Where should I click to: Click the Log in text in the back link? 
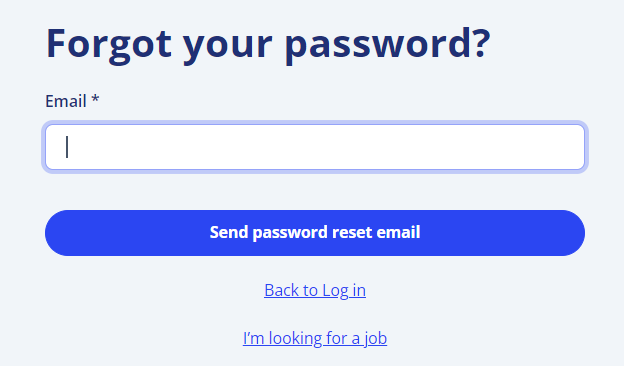344,291
